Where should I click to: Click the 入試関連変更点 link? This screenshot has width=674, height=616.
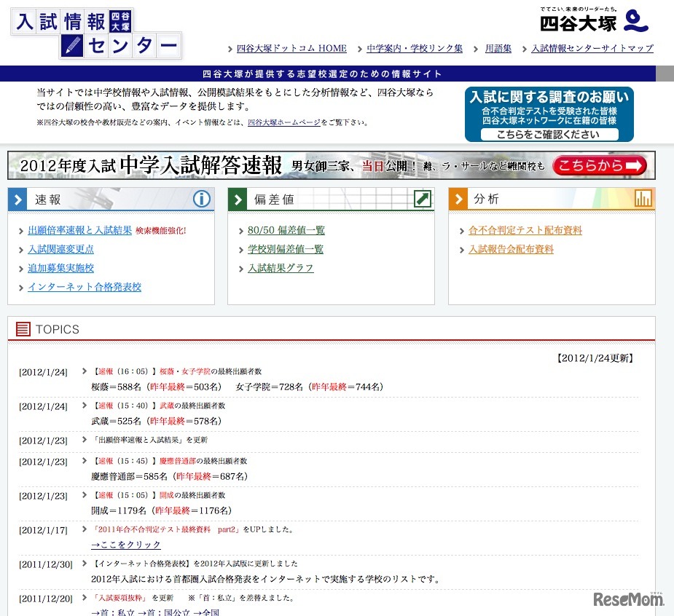[60, 250]
